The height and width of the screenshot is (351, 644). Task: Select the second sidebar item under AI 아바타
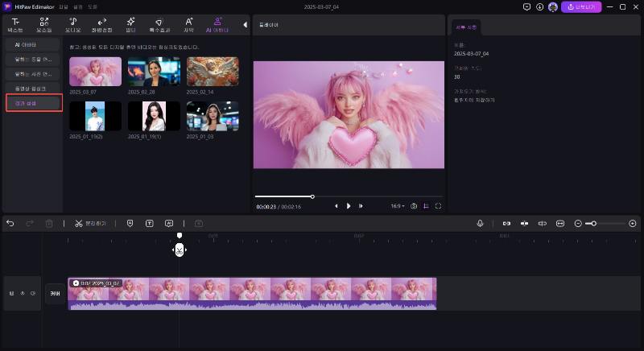[33, 60]
